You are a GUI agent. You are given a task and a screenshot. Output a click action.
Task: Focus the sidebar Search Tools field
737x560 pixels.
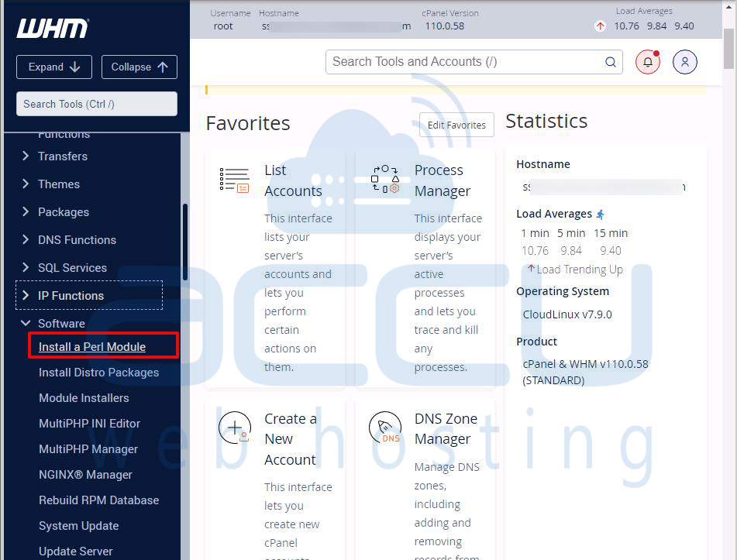(x=97, y=104)
